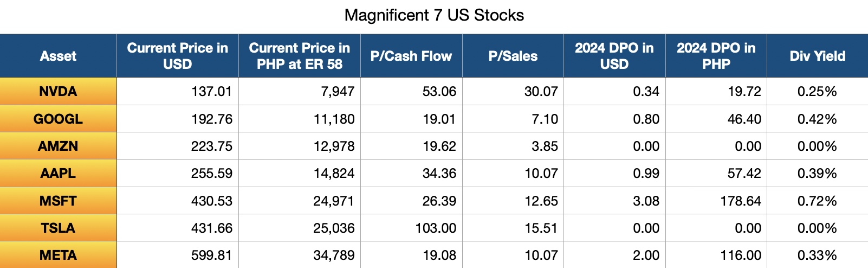Select MSFT's dividend yield cell 0.72%
This screenshot has height=268, width=868.
point(817,201)
